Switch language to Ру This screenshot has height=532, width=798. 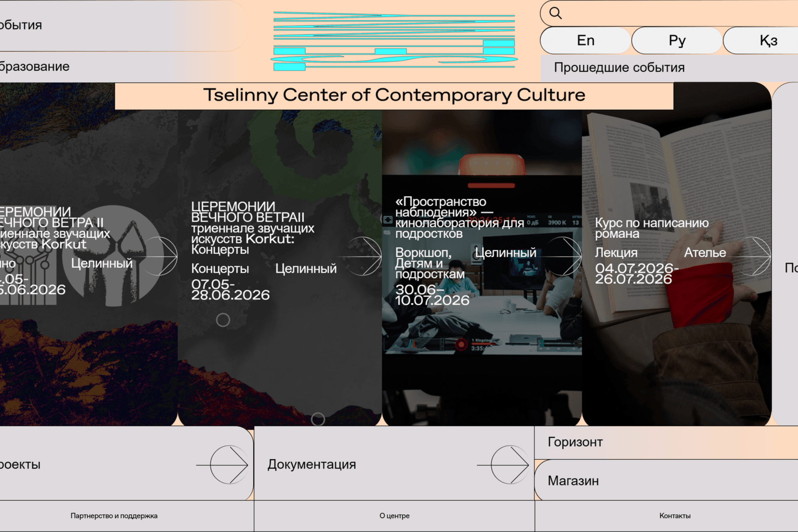(x=677, y=40)
